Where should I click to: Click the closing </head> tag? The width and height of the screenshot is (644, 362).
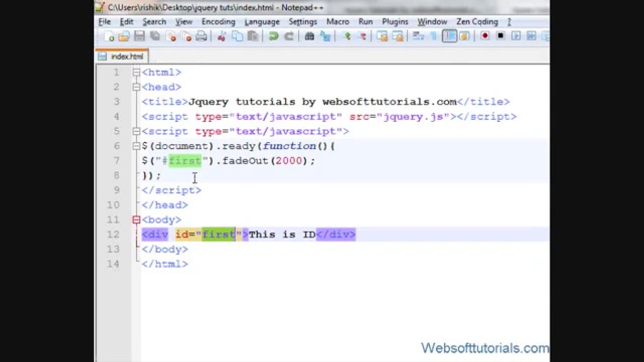(x=165, y=205)
